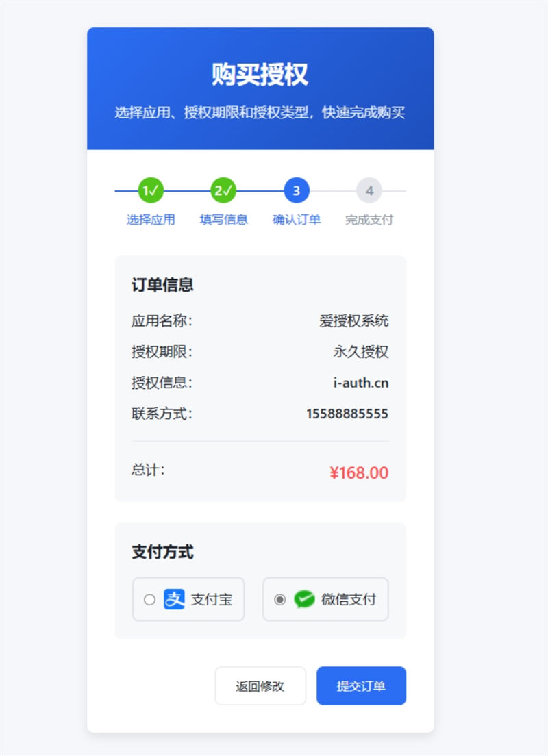Open the 完成支付 step label

[369, 220]
